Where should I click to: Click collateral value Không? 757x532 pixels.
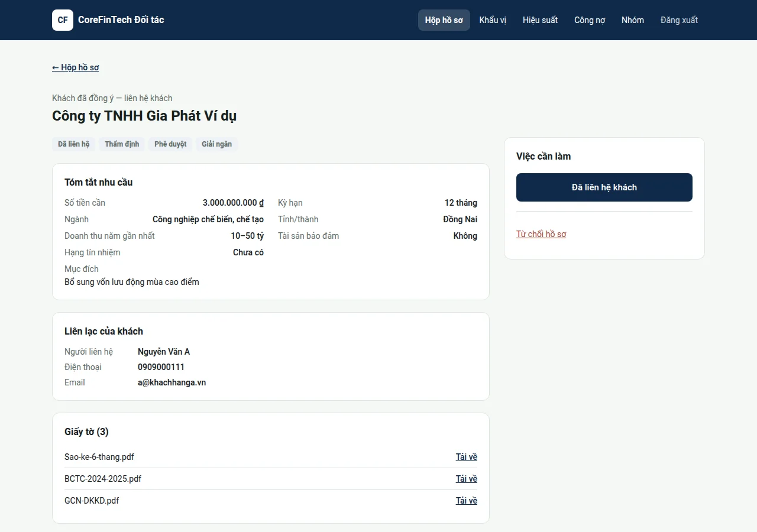[x=465, y=236]
